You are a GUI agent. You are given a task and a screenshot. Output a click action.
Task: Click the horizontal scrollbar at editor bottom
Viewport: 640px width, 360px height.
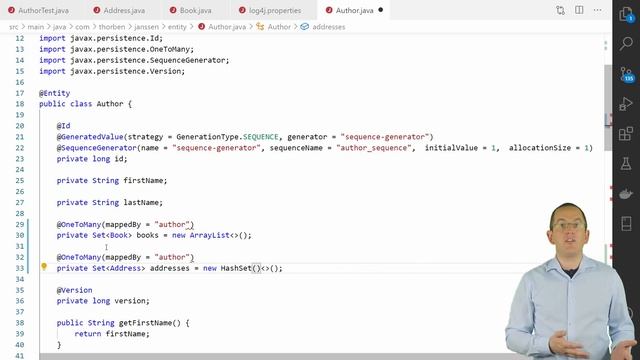(x=273, y=357)
